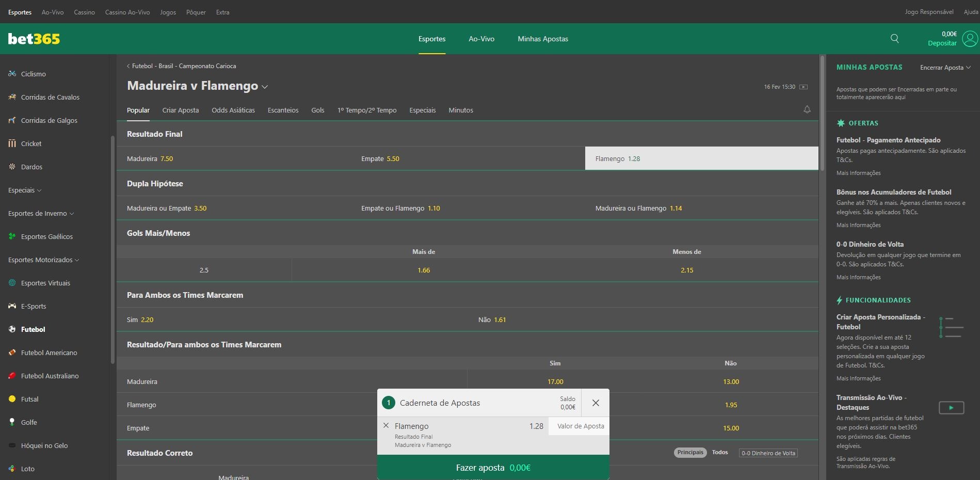Switch to the Criar Aposta tab
Screen dimensions: 980x480
(x=181, y=110)
